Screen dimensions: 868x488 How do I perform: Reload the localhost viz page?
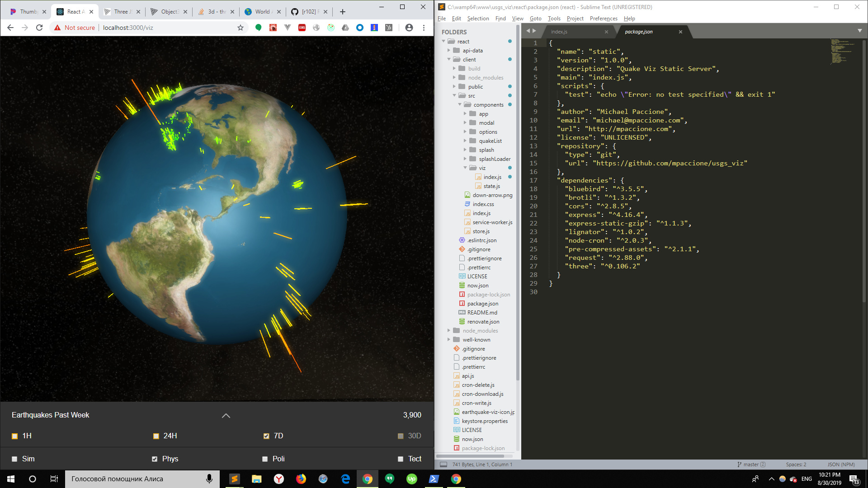39,28
